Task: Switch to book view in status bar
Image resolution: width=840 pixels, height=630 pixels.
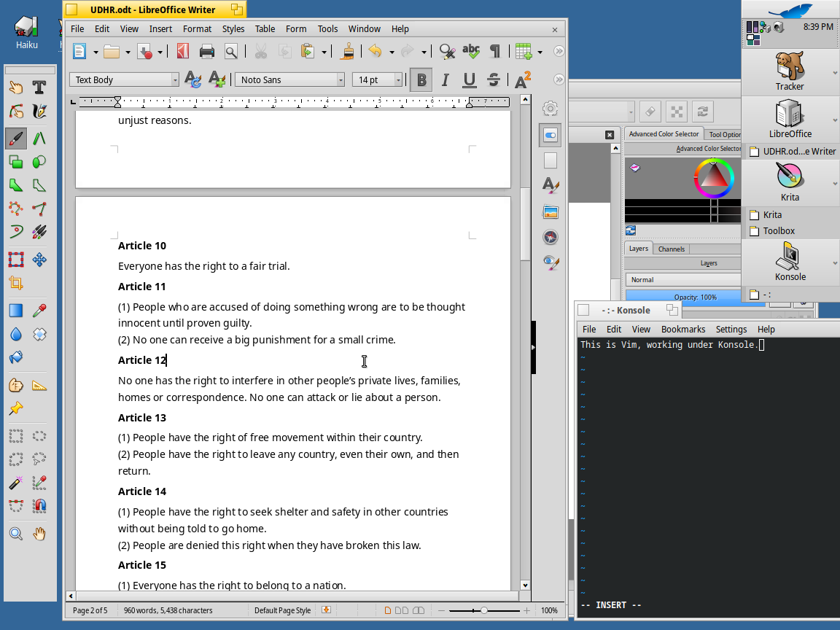Action: [419, 610]
